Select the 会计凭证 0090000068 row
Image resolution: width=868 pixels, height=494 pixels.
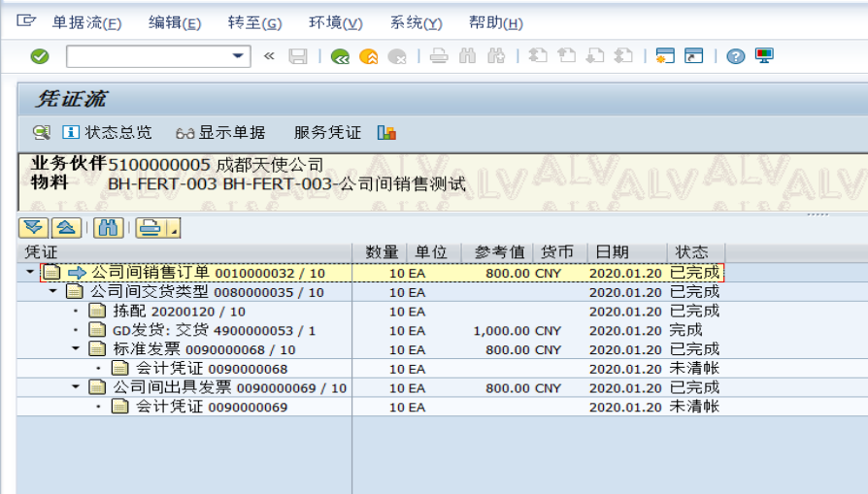[370, 369]
